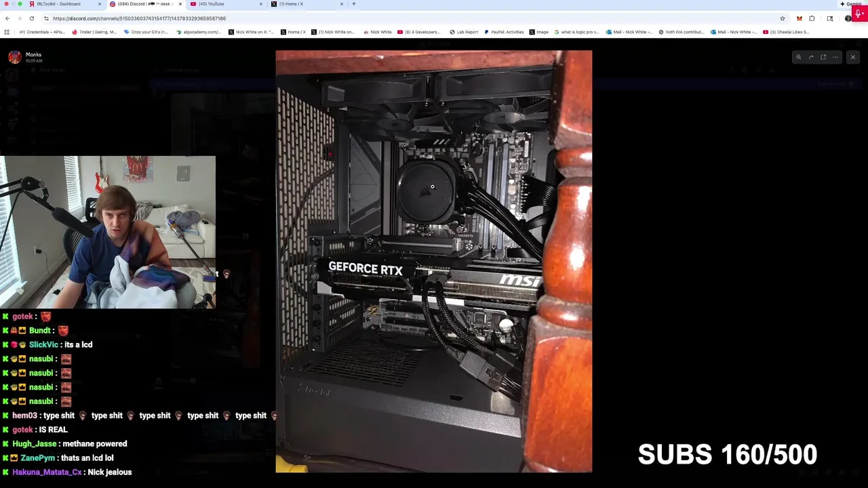Close the Home / X tab
Screen dimensions: 868x488
click(x=341, y=4)
